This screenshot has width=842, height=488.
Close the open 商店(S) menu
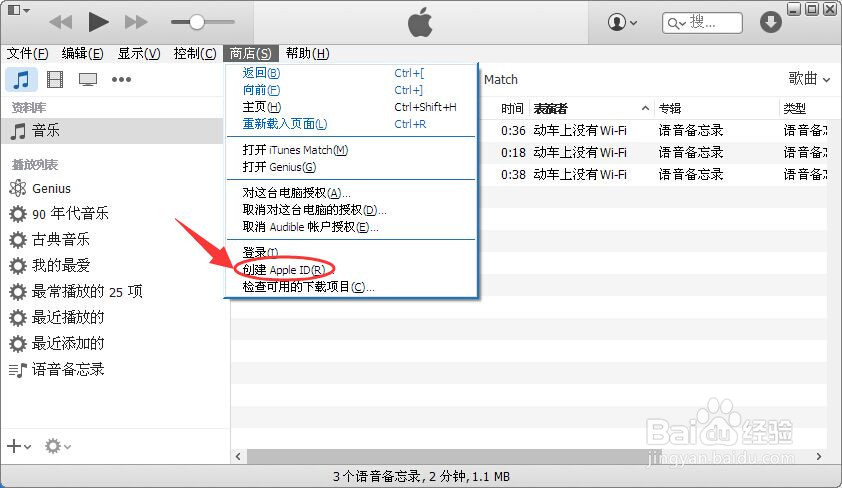(251, 54)
